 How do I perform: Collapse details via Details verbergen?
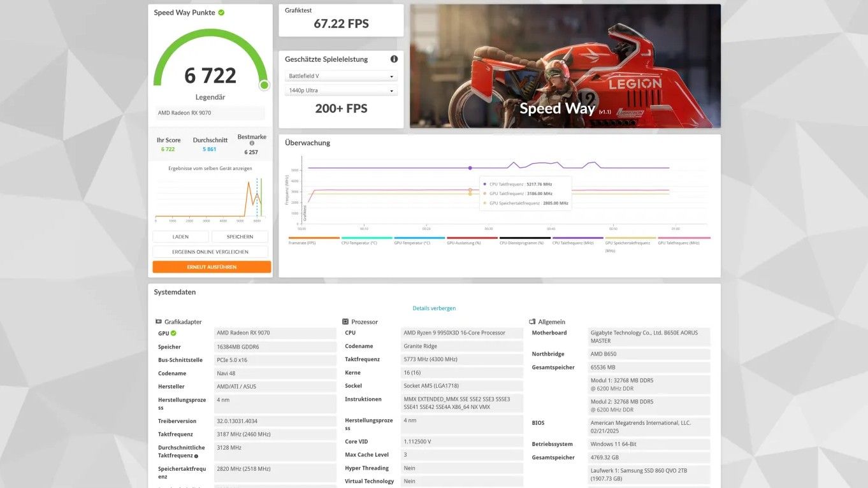click(x=434, y=308)
